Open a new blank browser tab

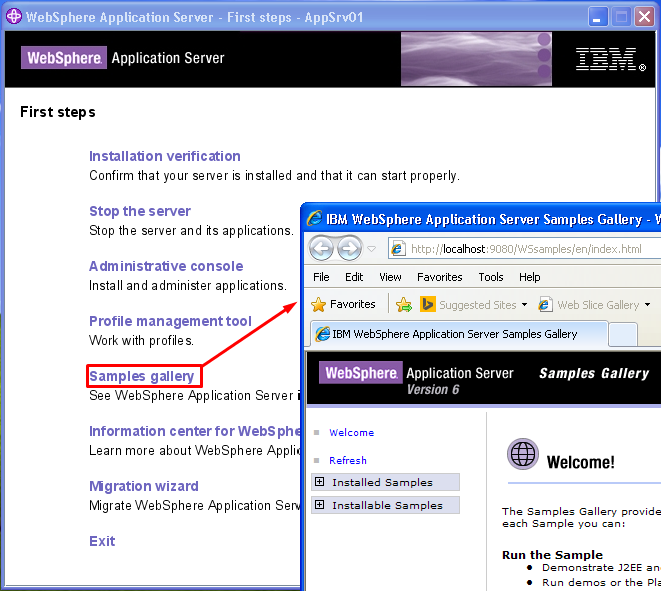coord(623,335)
